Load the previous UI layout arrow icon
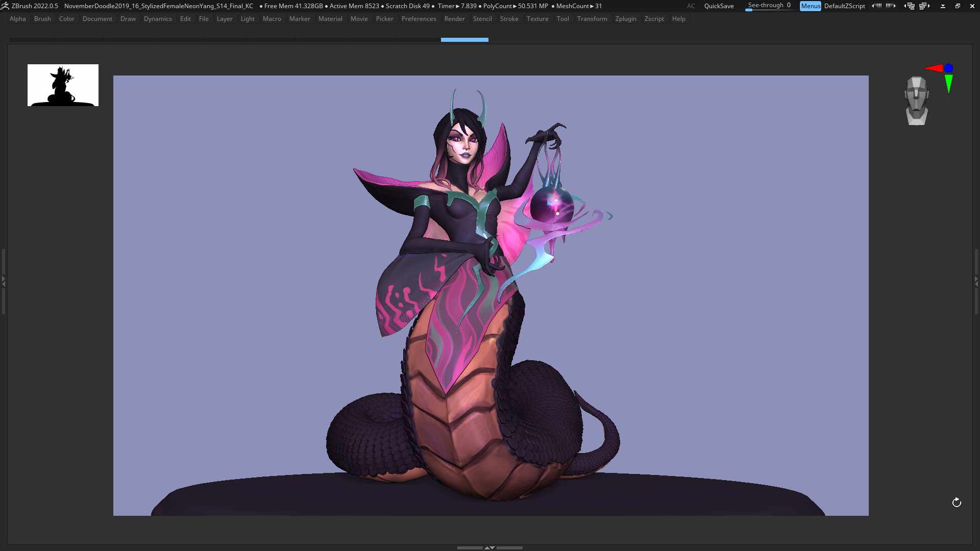Screen dimensions: 980x551 pyautogui.click(x=909, y=6)
